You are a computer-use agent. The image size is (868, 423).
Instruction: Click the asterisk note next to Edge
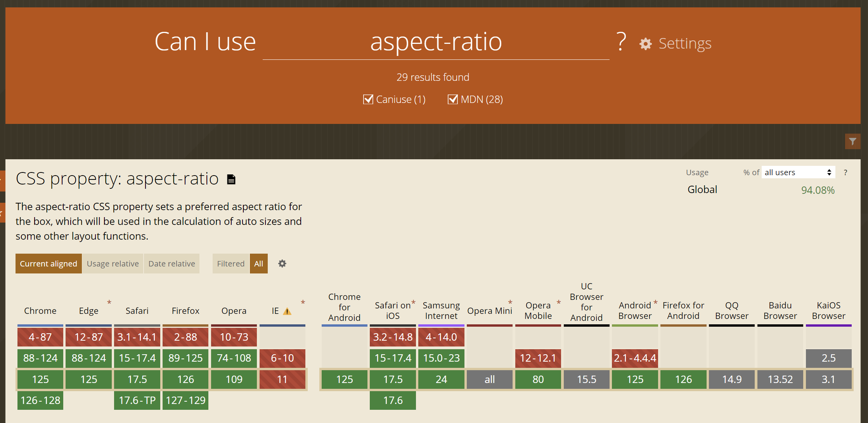point(109,302)
